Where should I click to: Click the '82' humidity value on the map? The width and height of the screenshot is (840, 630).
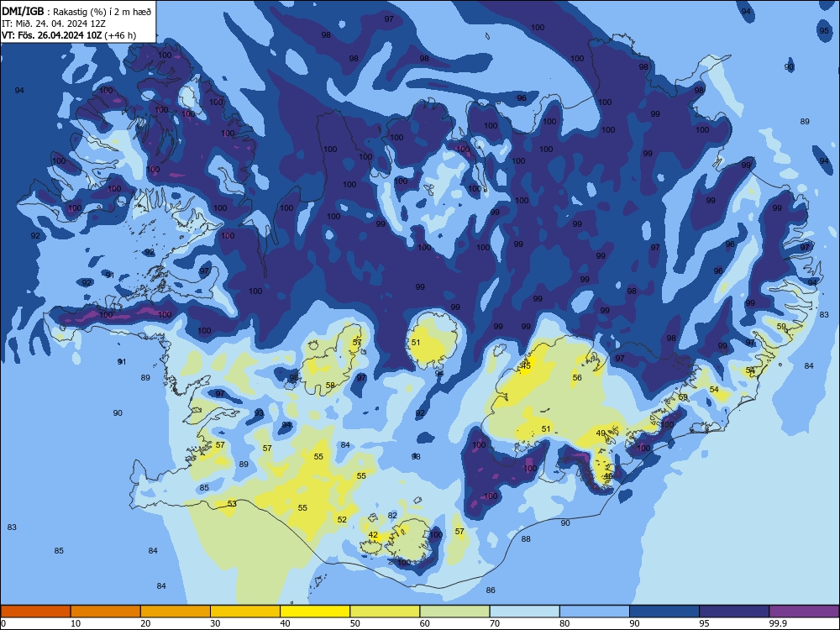tap(392, 516)
